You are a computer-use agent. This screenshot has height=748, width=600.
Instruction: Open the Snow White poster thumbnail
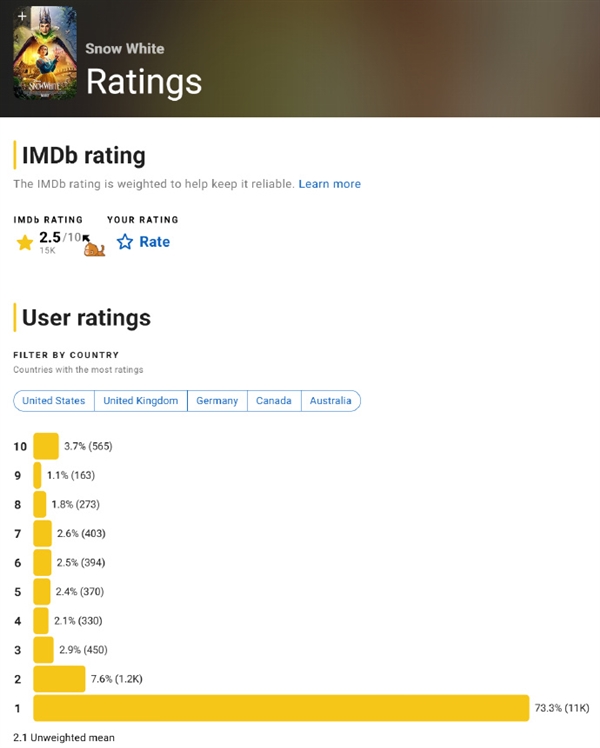[45, 53]
